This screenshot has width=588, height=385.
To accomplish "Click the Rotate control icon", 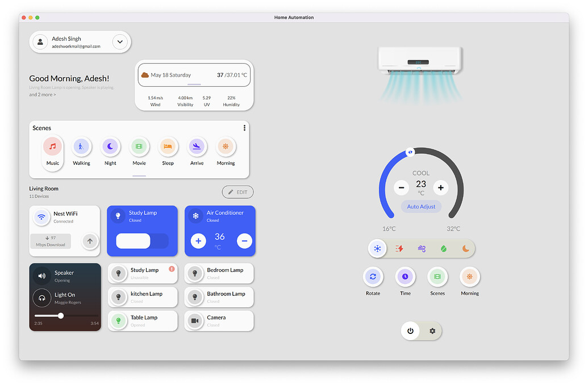I will click(x=373, y=277).
